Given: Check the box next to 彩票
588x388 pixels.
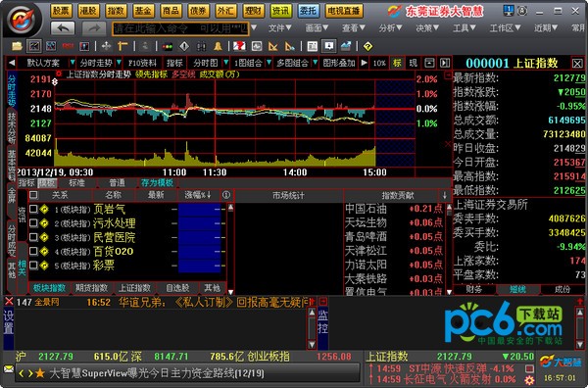Looking at the screenshot, I should point(33,266).
